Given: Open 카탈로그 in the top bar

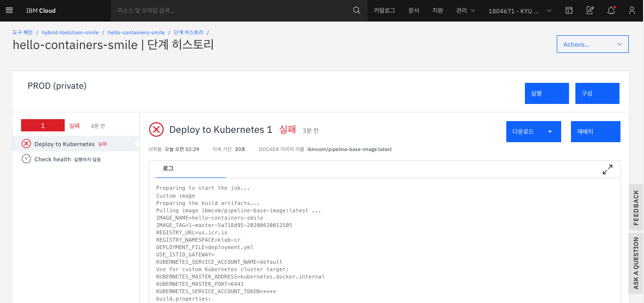Looking at the screenshot, I should point(384,10).
